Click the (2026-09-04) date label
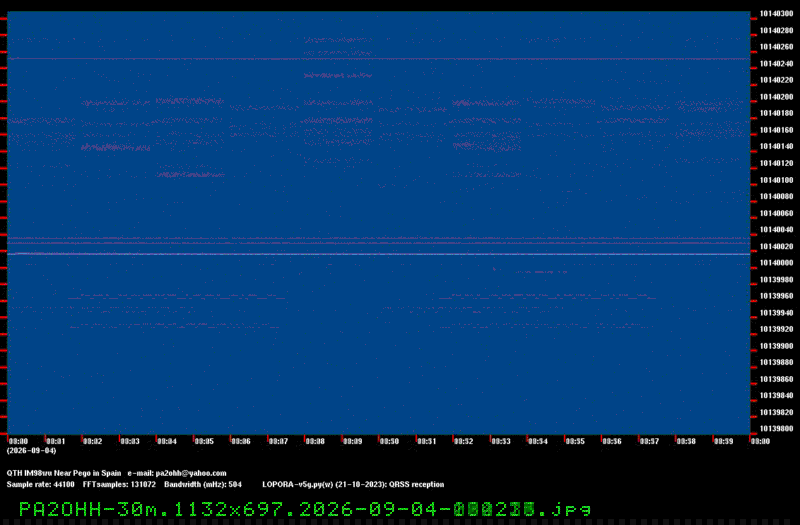 click(x=31, y=451)
